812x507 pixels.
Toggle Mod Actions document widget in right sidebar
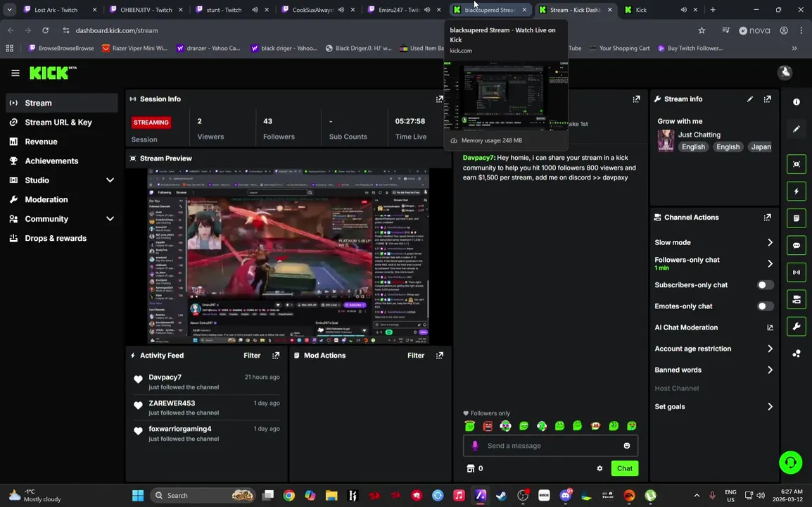click(x=797, y=218)
